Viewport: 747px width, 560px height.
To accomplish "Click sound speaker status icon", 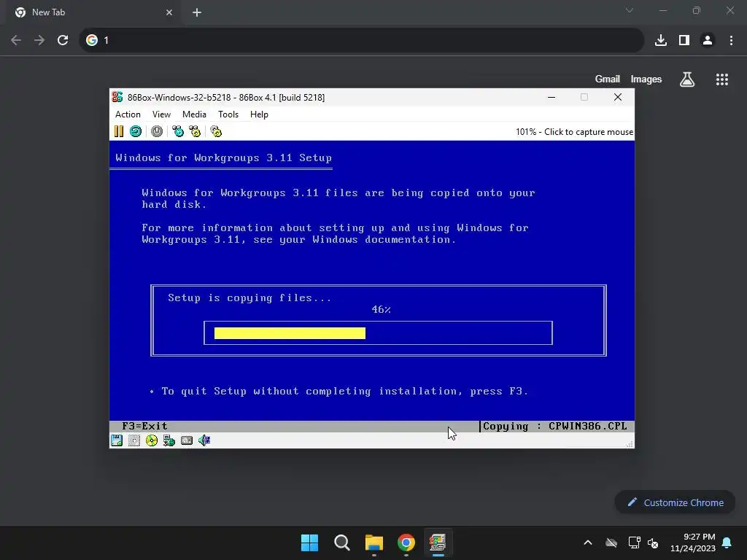I will (204, 440).
